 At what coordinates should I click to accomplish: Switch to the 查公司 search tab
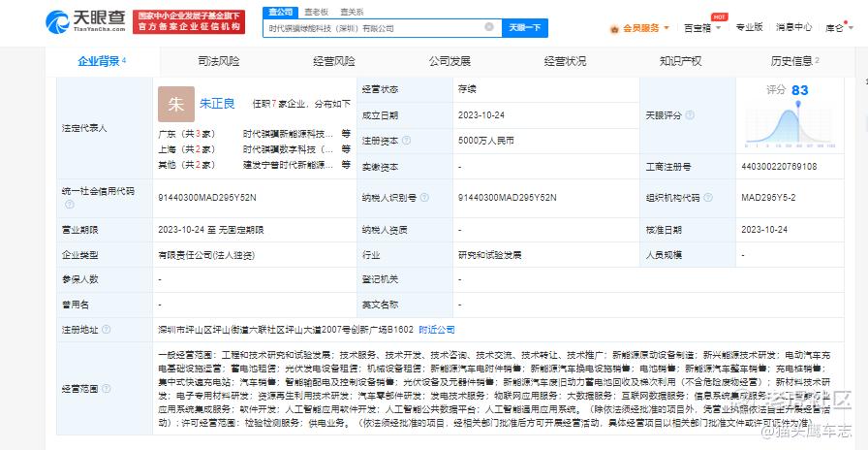(x=280, y=13)
